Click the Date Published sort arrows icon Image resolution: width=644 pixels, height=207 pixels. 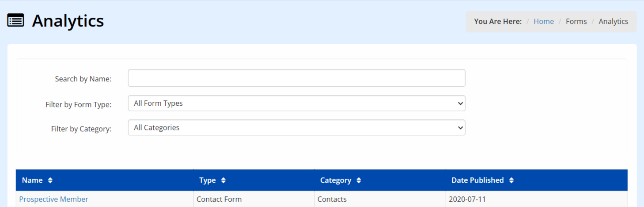coord(511,180)
